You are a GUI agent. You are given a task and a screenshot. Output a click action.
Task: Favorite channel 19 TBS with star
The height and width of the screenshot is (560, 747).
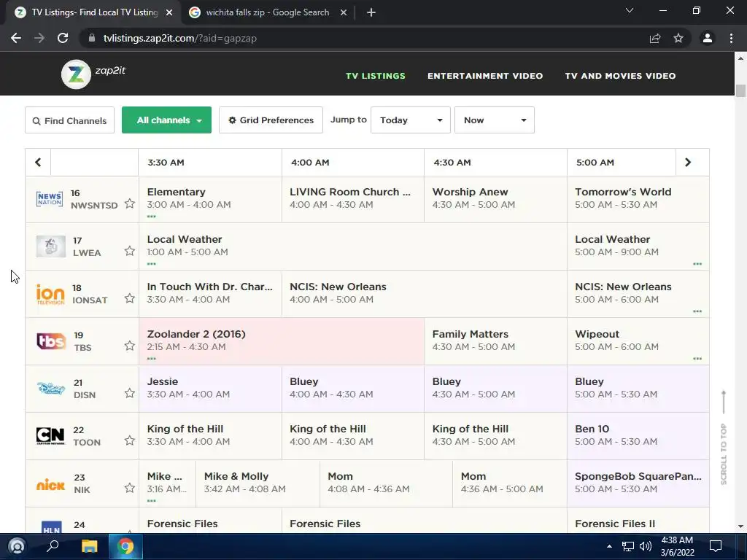pyautogui.click(x=130, y=346)
